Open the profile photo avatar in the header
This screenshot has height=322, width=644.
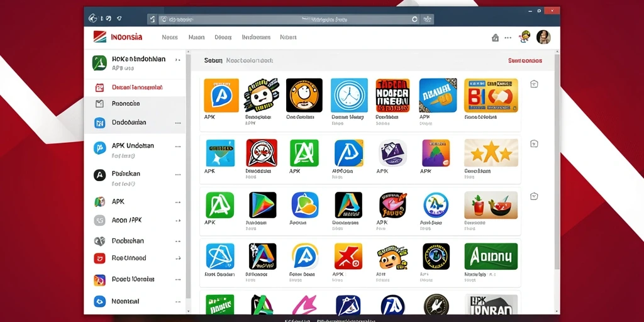543,37
